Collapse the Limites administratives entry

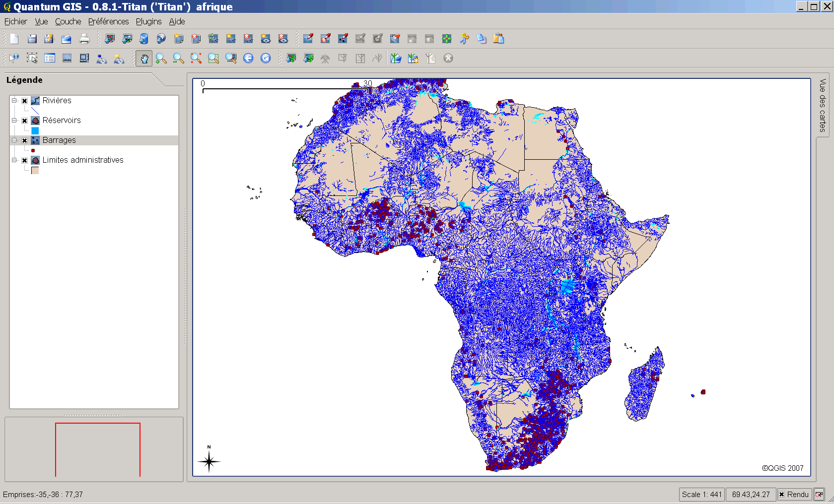point(14,160)
